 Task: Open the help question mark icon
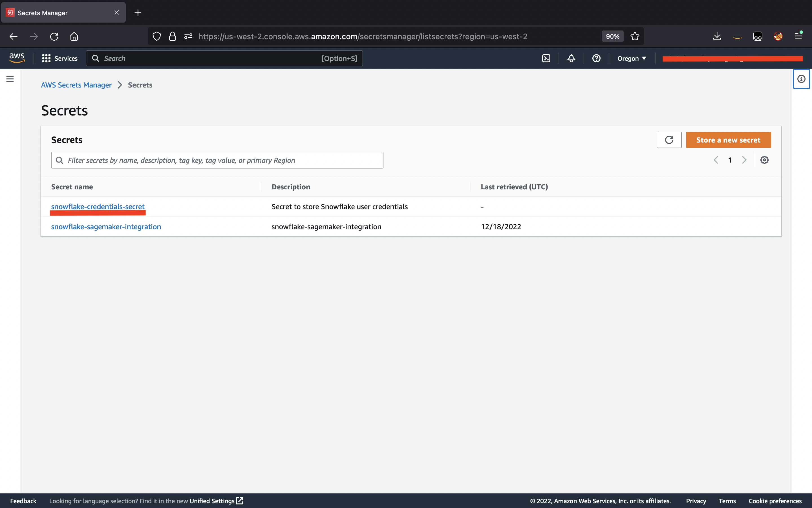coord(596,58)
